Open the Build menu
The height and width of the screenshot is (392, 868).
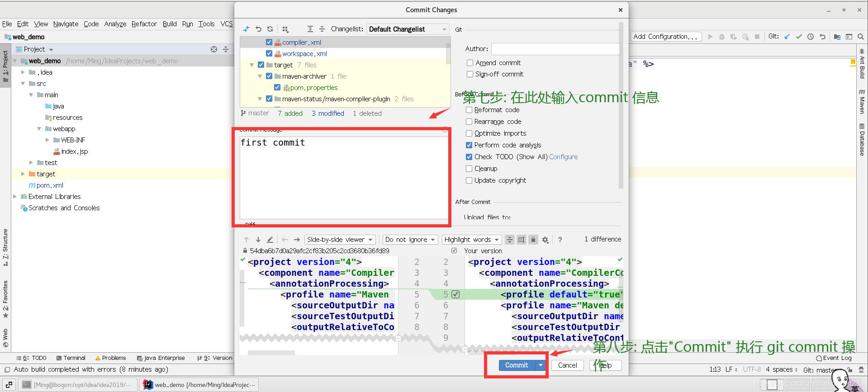pyautogui.click(x=170, y=24)
